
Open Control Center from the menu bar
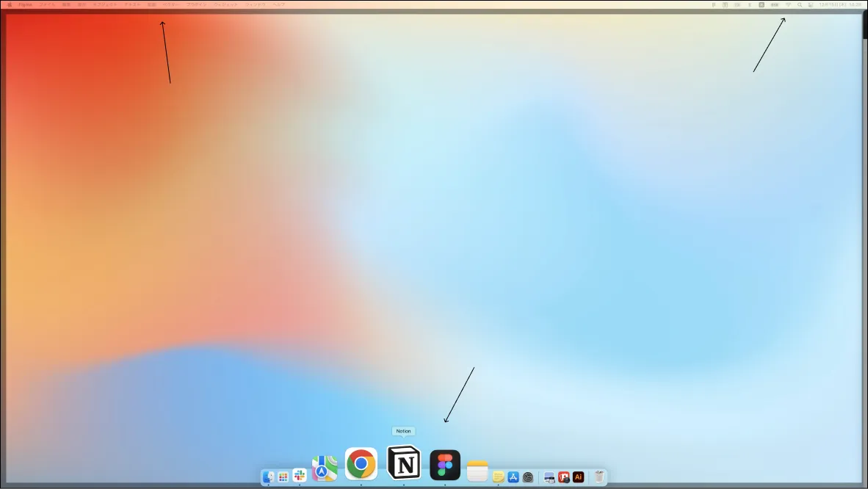[x=811, y=4]
